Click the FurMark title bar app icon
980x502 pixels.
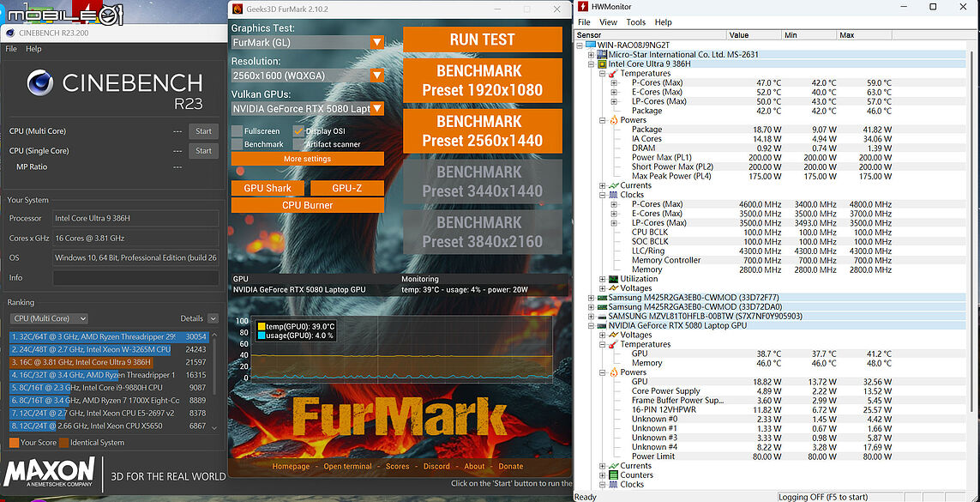(237, 9)
